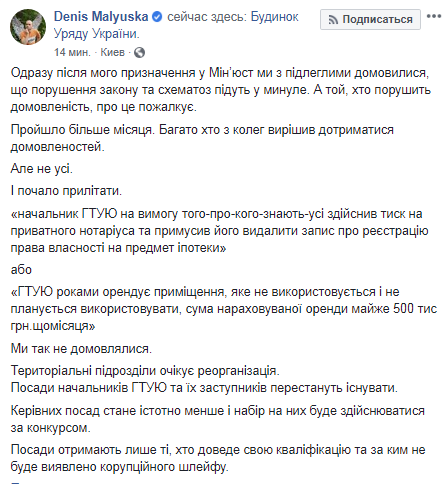Click the line І почало прилітати
The height and width of the screenshot is (484, 448).
click(66, 191)
